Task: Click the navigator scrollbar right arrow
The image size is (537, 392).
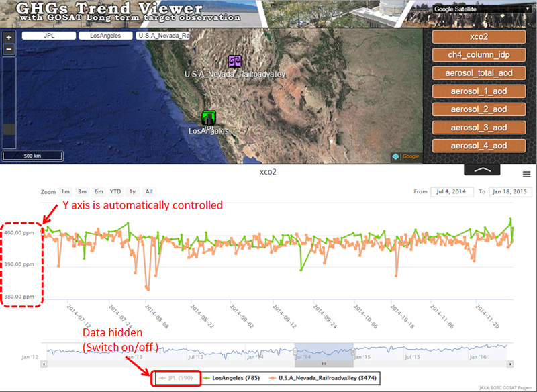Action: [x=510, y=364]
